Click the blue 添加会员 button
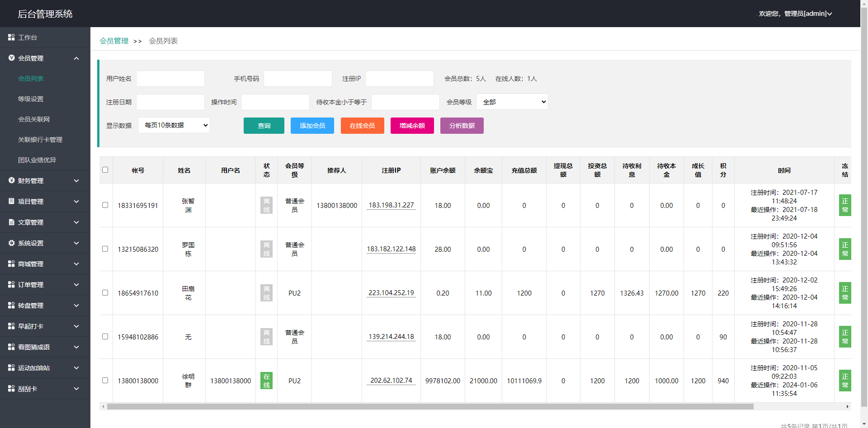This screenshot has height=428, width=868. (312, 126)
